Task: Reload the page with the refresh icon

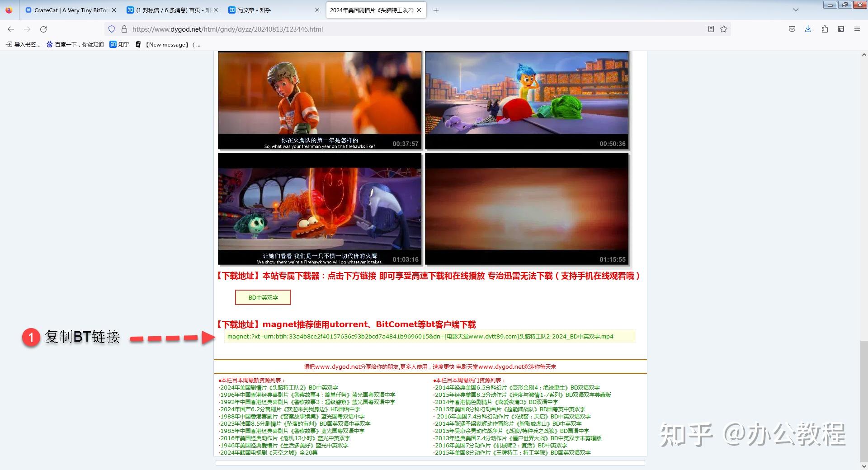Action: click(43, 29)
